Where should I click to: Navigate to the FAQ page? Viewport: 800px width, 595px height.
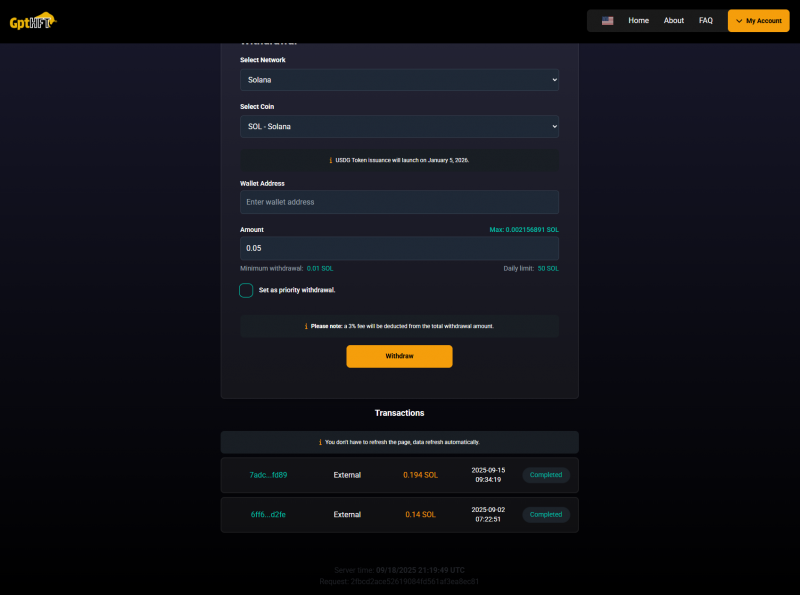pos(706,21)
